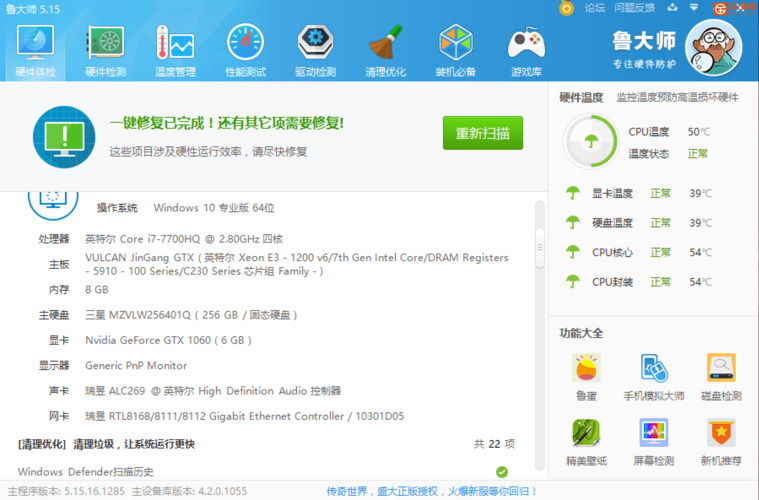This screenshot has height=500, width=759.
Task: Click the 瑞昱 RTL8168 network card entry
Action: (244, 416)
